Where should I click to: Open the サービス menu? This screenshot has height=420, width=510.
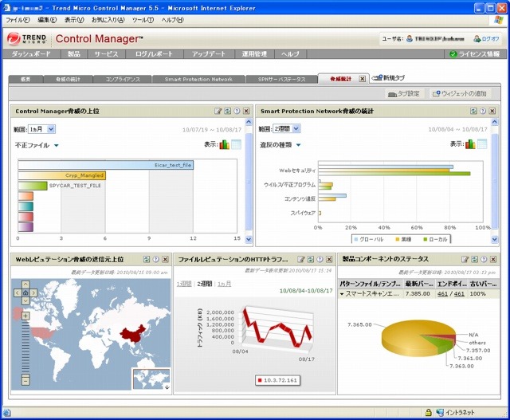tap(106, 54)
